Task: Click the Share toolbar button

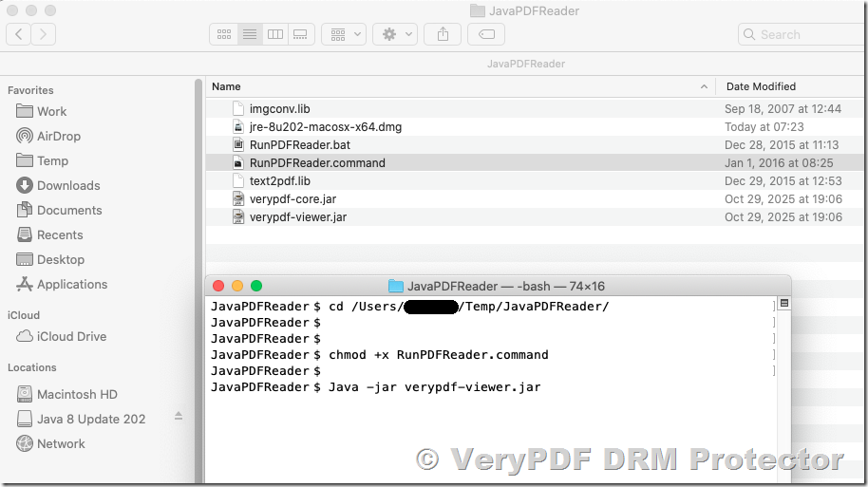Action: [x=443, y=34]
